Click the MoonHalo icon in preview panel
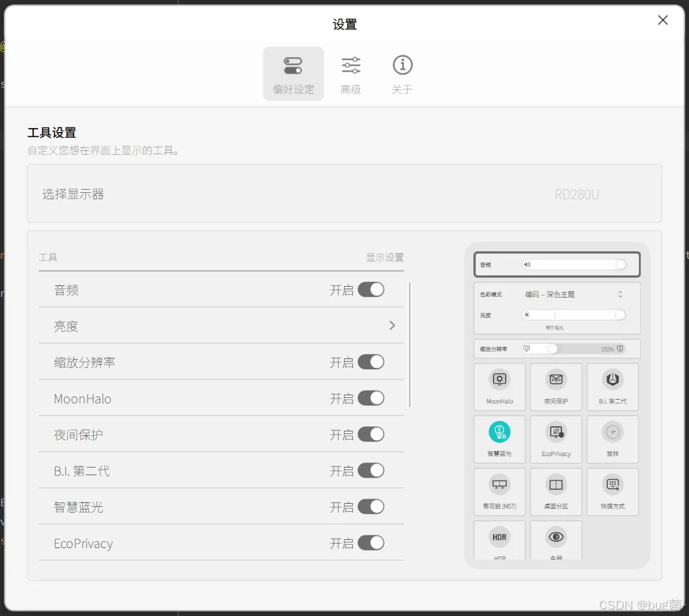 (499, 379)
